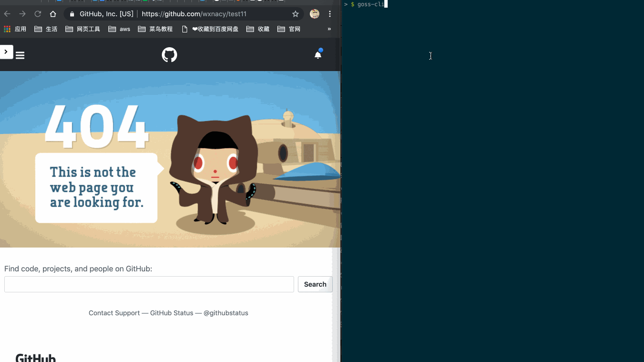
Task: Open the 生活 bookmark folder
Action: pyautogui.click(x=46, y=29)
